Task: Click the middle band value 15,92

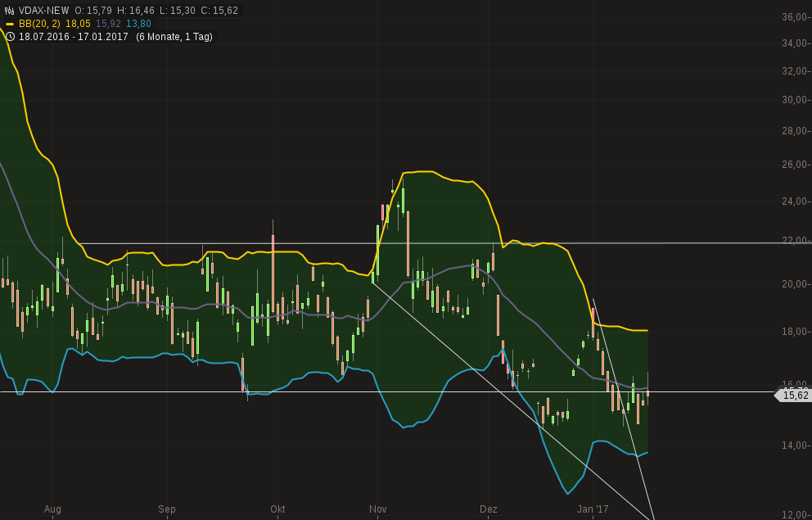Action: (x=110, y=24)
